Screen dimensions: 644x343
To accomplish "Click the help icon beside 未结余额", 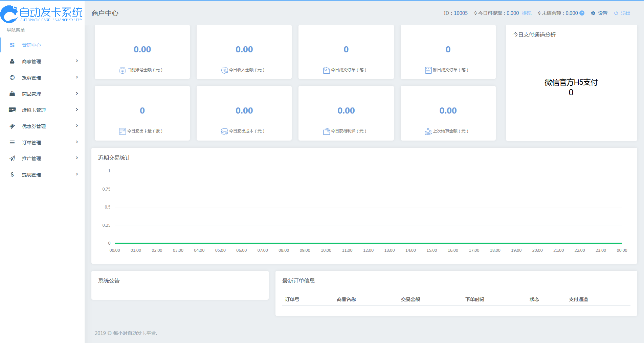I will point(582,13).
